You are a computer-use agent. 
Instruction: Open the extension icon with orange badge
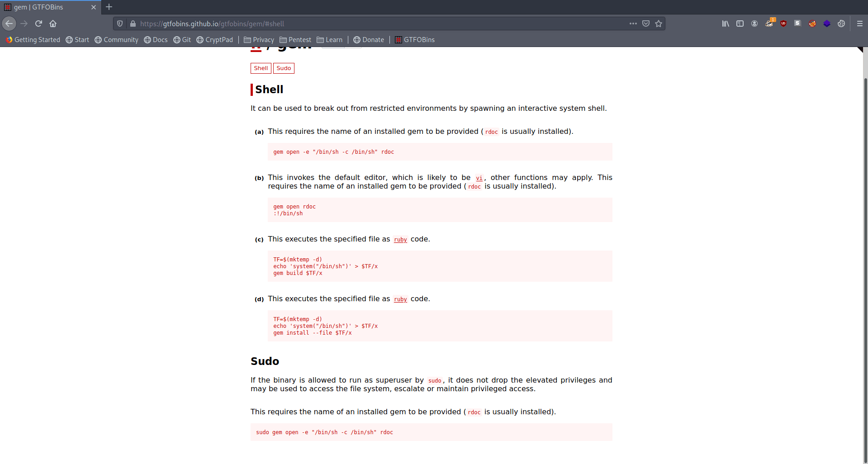pyautogui.click(x=769, y=23)
